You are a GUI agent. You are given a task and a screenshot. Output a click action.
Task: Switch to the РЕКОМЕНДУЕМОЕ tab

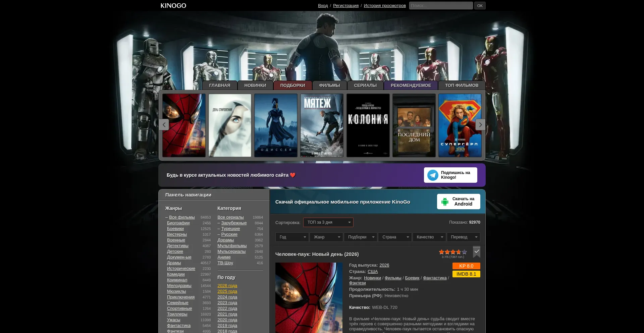pos(411,86)
